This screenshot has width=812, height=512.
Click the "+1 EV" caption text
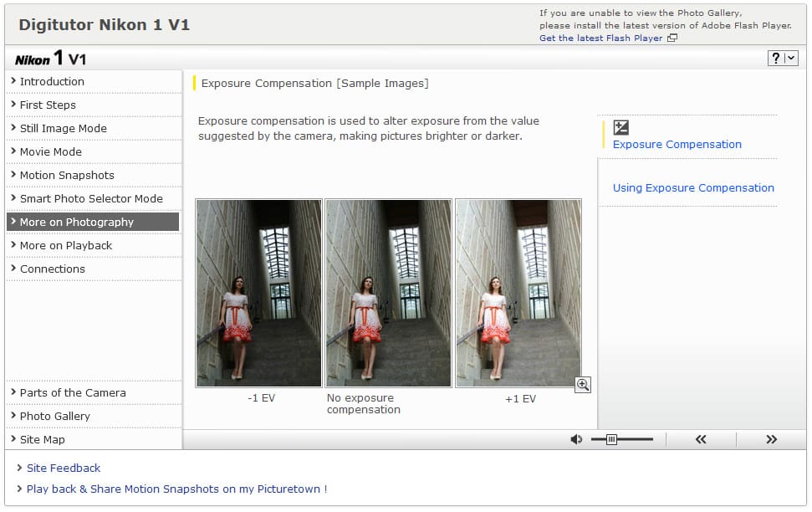click(520, 399)
